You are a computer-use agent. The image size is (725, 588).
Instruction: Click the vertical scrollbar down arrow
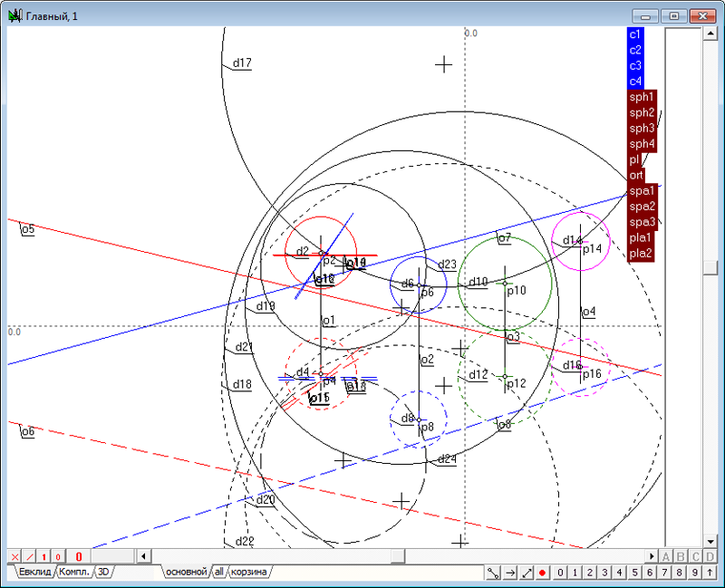[710, 541]
